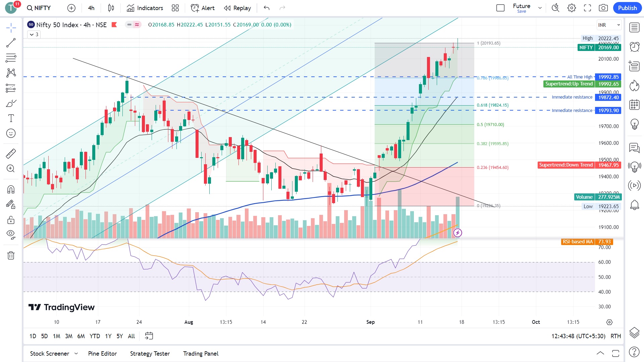Open the object tree layers icon
This screenshot has width=644, height=362.
point(634,333)
